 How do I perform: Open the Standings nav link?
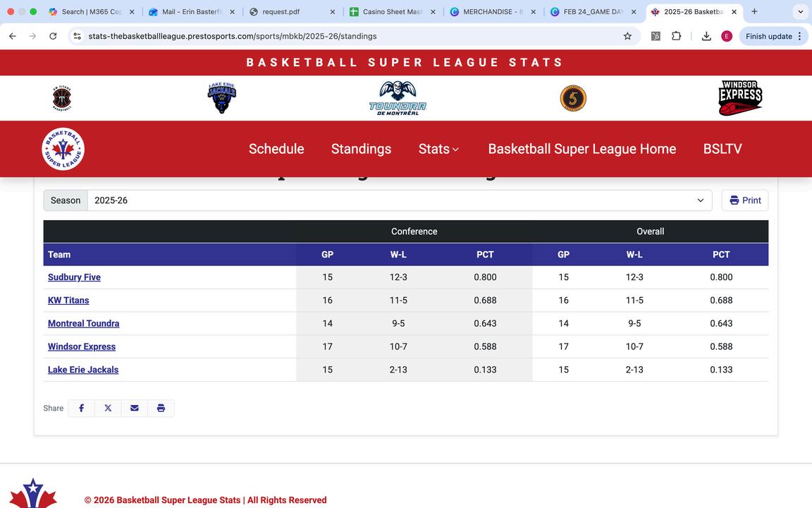click(361, 149)
